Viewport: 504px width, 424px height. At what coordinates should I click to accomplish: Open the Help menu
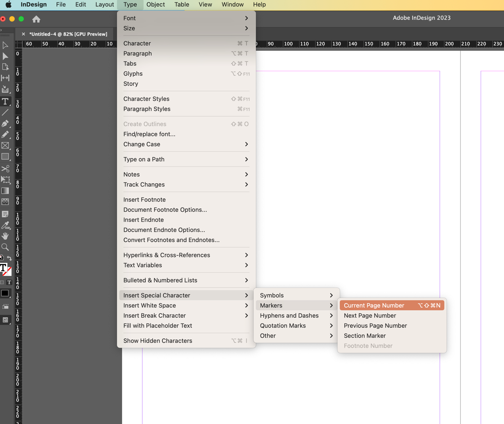259,4
